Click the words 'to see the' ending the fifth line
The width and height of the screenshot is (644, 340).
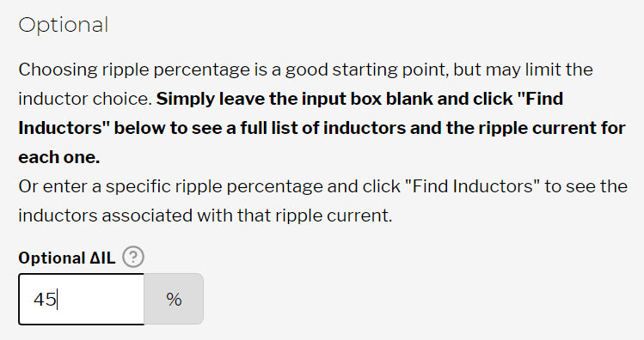click(x=586, y=186)
